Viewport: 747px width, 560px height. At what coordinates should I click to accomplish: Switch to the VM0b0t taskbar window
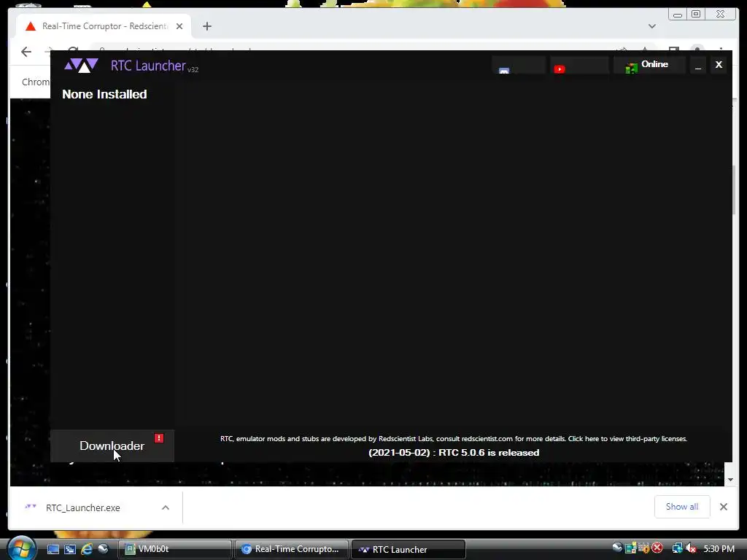coord(175,549)
